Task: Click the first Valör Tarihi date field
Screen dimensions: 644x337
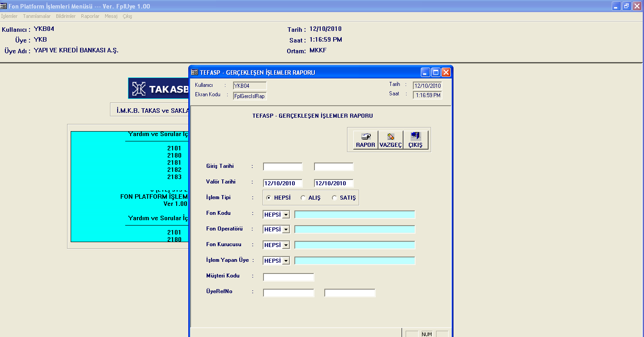Action: click(x=283, y=183)
